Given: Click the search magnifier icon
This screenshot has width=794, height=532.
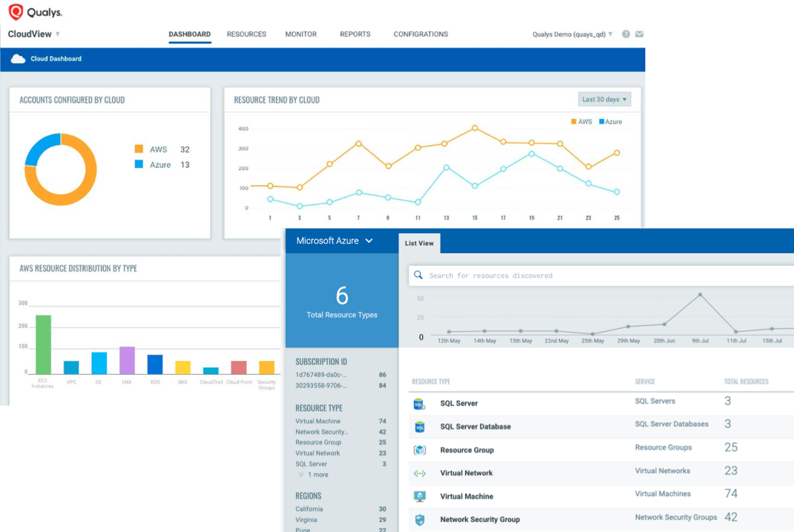Looking at the screenshot, I should click(418, 275).
